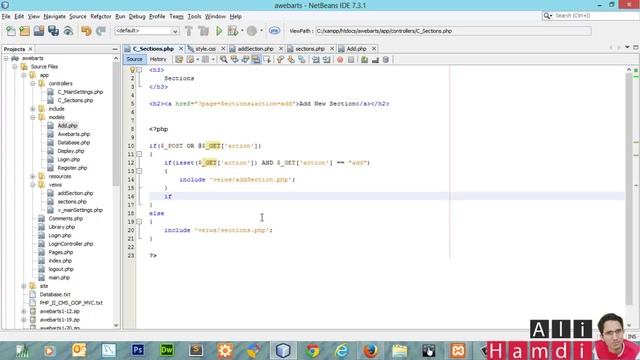Screen dimensions: 640x360
Task: Click the round blue php icon
Action: pos(274,31)
